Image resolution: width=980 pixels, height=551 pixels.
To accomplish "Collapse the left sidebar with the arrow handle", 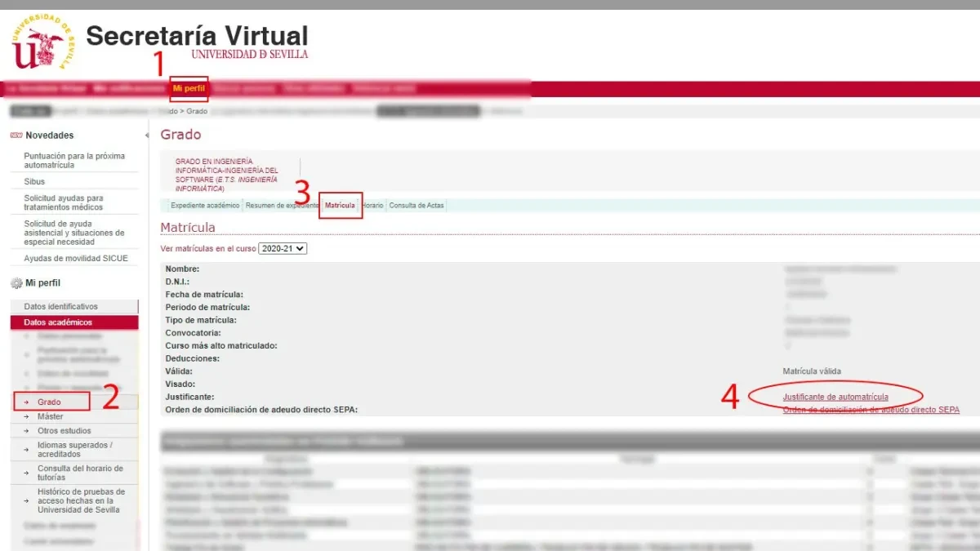I will pyautogui.click(x=147, y=136).
